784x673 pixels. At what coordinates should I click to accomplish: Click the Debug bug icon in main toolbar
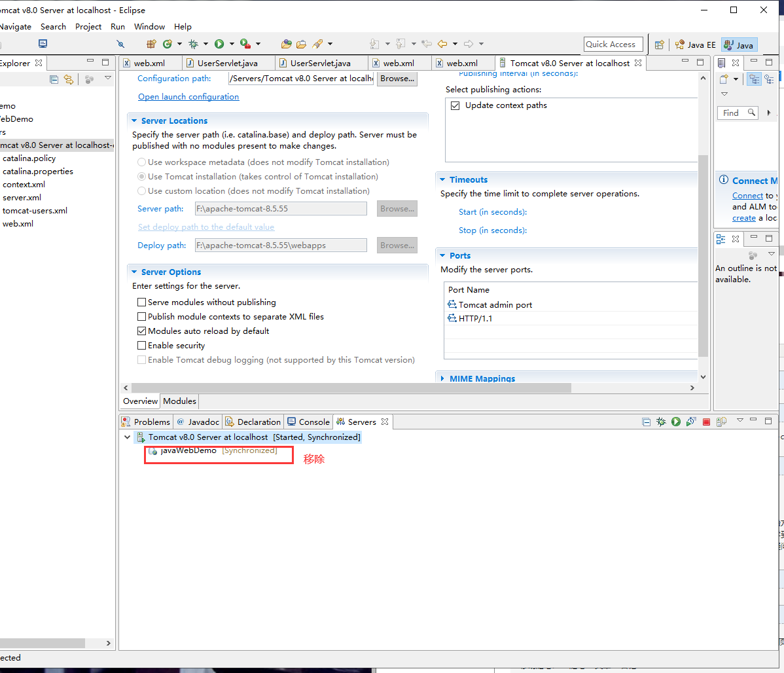click(193, 44)
